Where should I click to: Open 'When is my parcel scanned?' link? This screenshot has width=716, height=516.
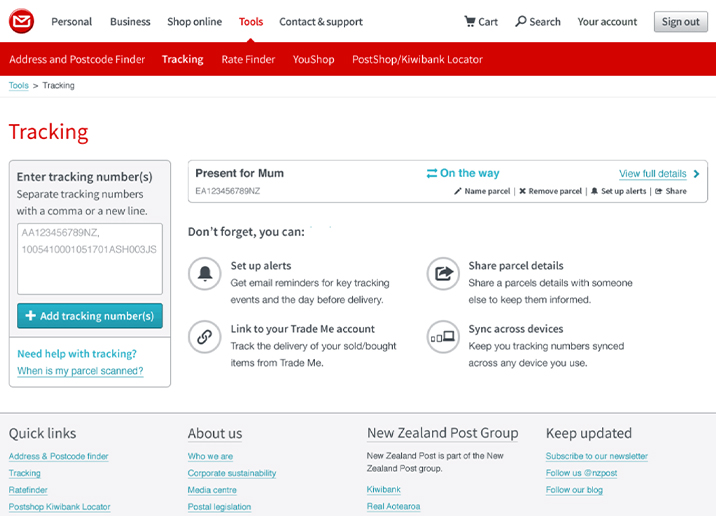coord(80,371)
